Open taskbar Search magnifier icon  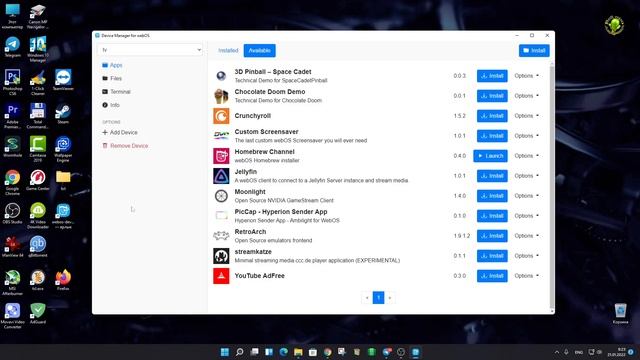240,352
